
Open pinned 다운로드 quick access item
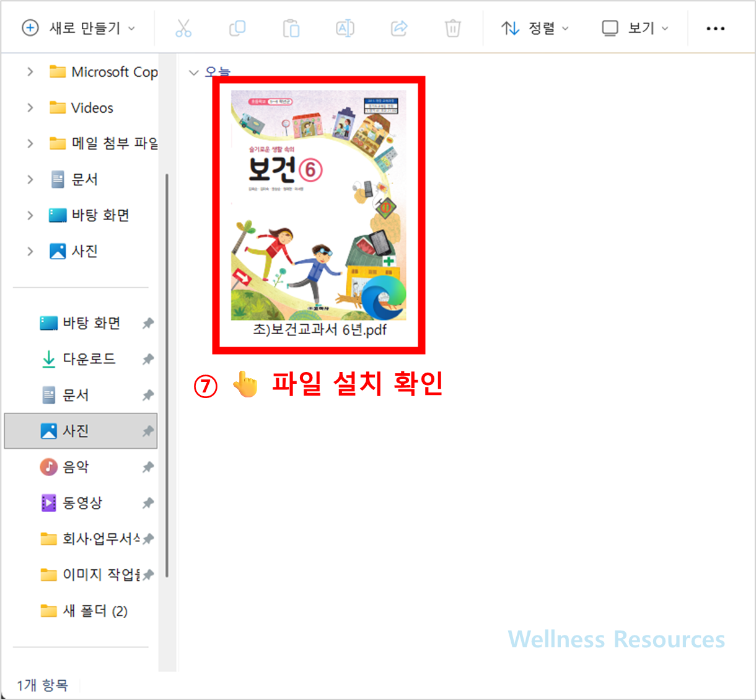coord(78,359)
